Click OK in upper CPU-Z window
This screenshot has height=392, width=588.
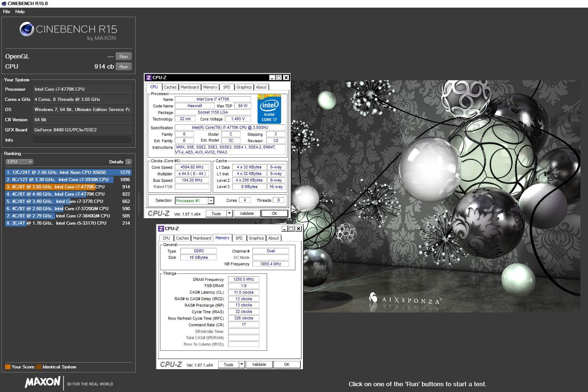pyautogui.click(x=275, y=214)
